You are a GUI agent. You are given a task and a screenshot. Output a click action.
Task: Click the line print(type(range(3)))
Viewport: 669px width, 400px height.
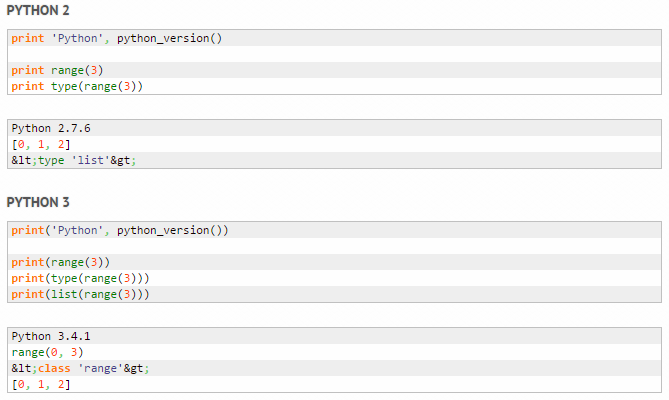click(80, 278)
